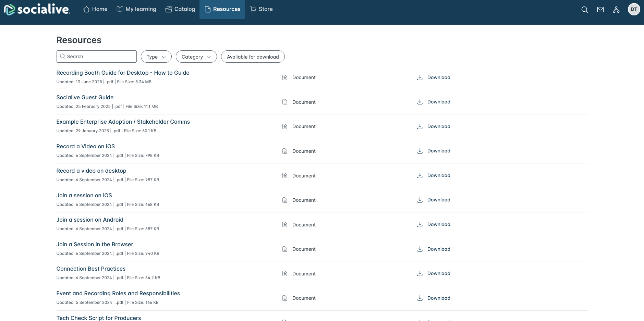
Task: Click document icon in Join a session on iOS row
Action: coord(285,200)
